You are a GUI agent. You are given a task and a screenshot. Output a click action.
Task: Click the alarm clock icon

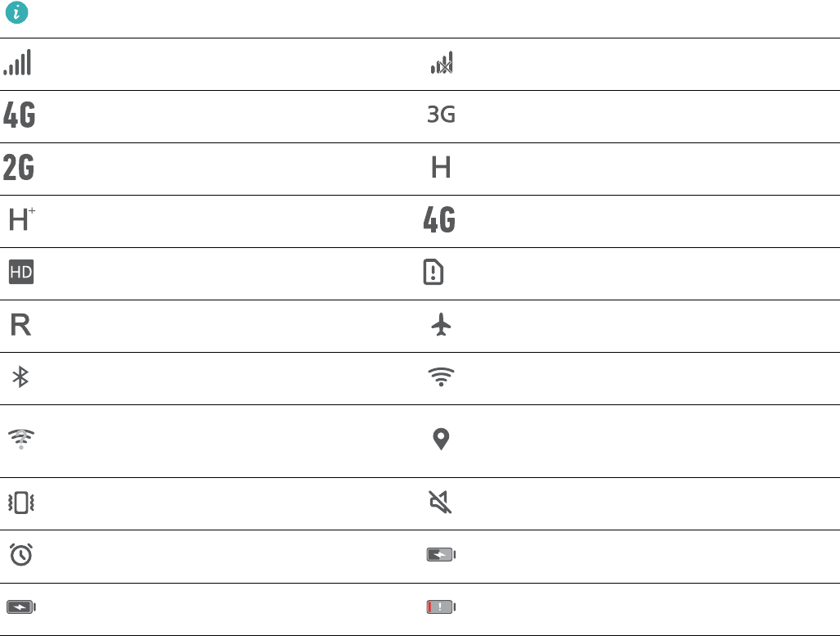(x=20, y=555)
